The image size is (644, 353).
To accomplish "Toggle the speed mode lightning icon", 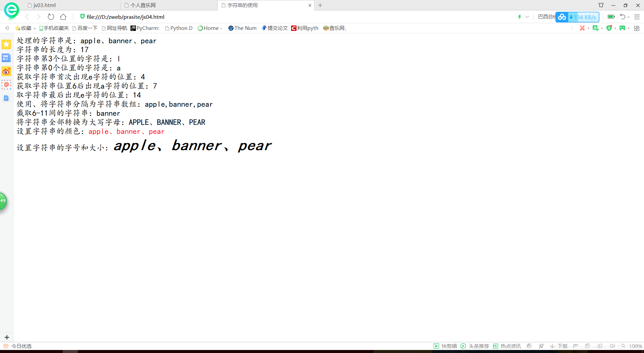I will click(x=520, y=17).
